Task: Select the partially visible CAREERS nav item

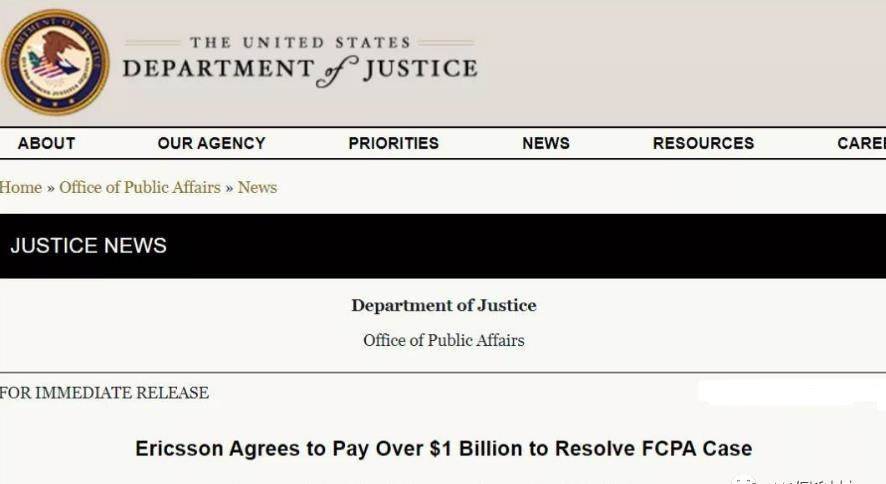Action: pos(861,143)
